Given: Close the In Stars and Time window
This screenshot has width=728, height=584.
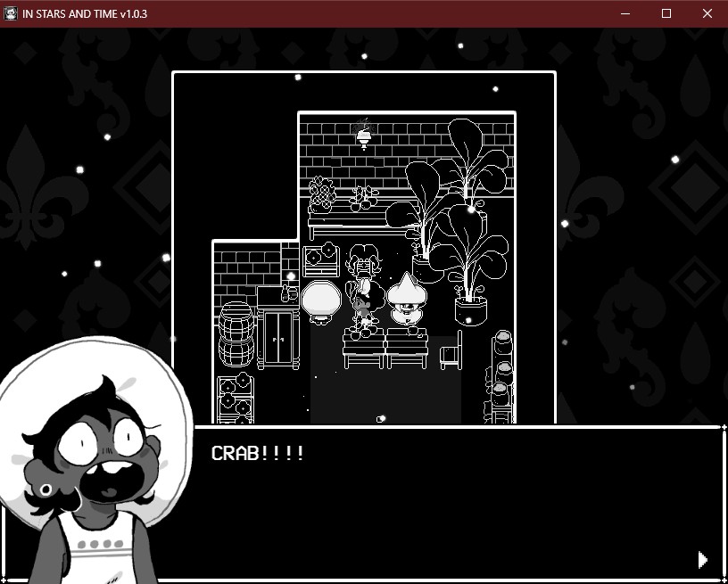Looking at the screenshot, I should (707, 13).
